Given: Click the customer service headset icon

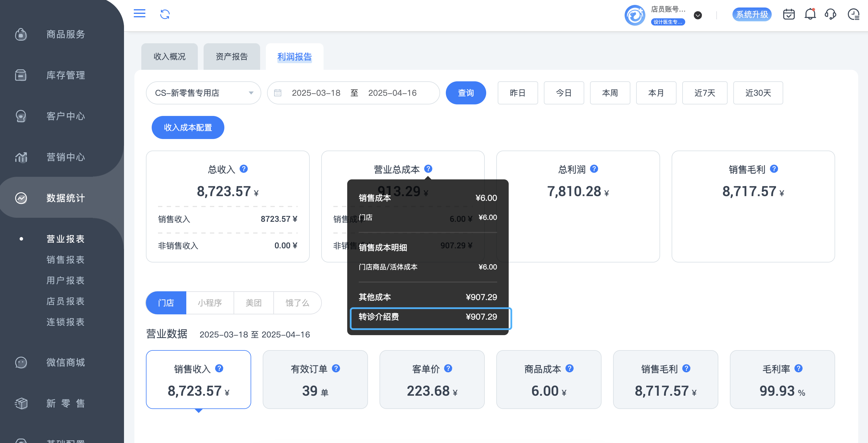Looking at the screenshot, I should point(831,14).
